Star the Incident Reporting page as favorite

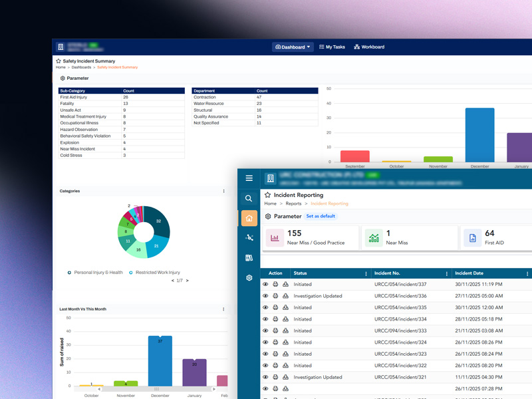click(267, 196)
